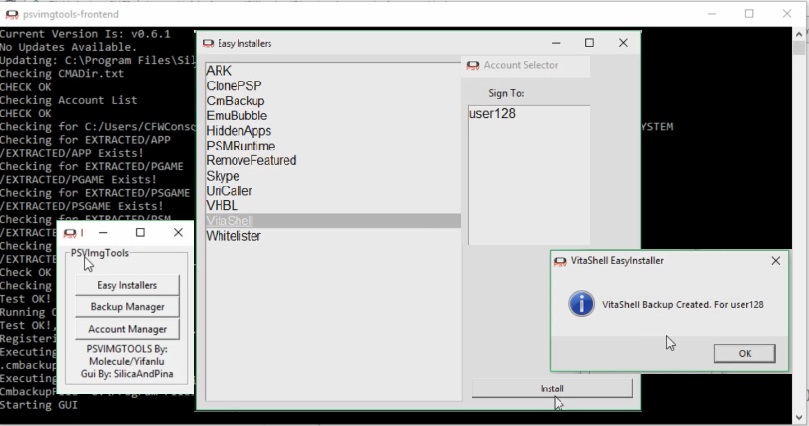Select HiddenApps list entry
This screenshot has height=426, width=809.
tap(333, 130)
